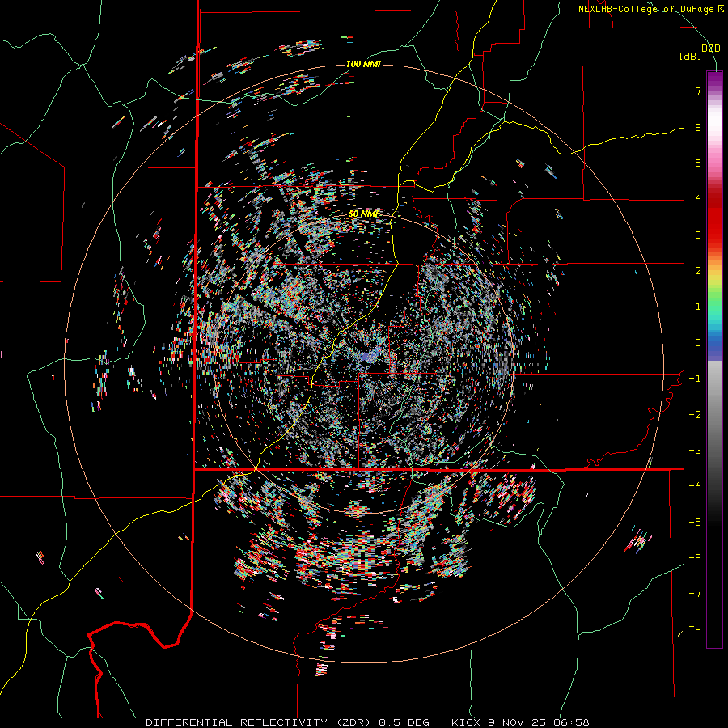Click the 9 NOV 25 06:58 timestamp
Screen dimensions: 728x728
pos(539,722)
